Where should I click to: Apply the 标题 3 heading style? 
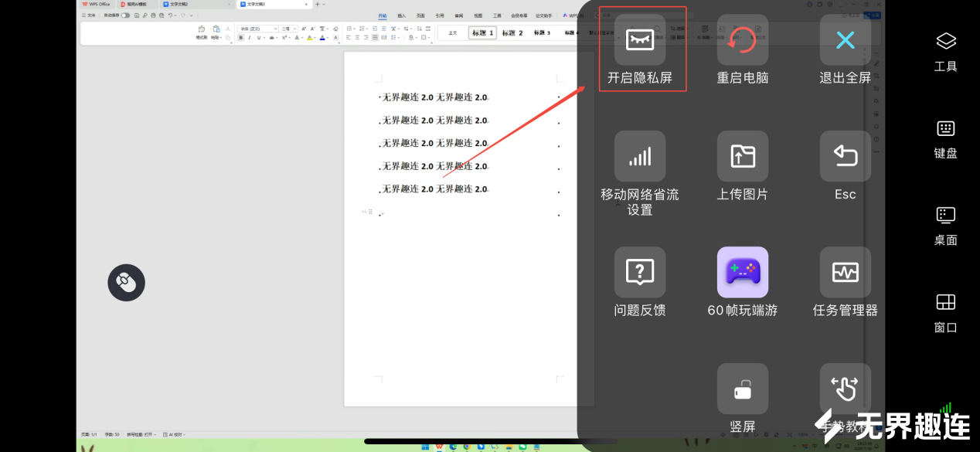click(542, 32)
